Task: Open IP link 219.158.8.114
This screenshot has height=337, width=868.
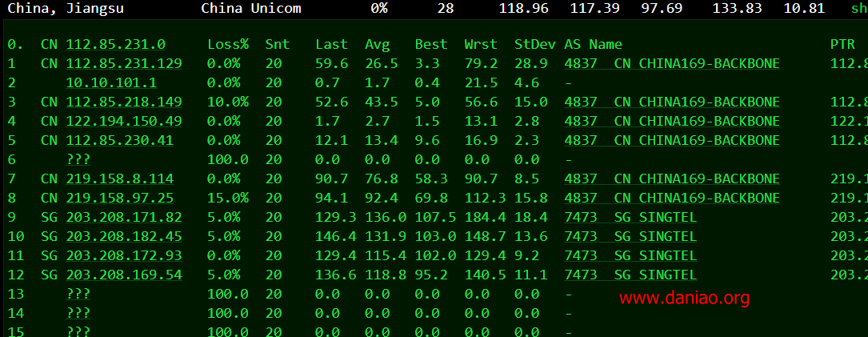Action: (x=119, y=179)
